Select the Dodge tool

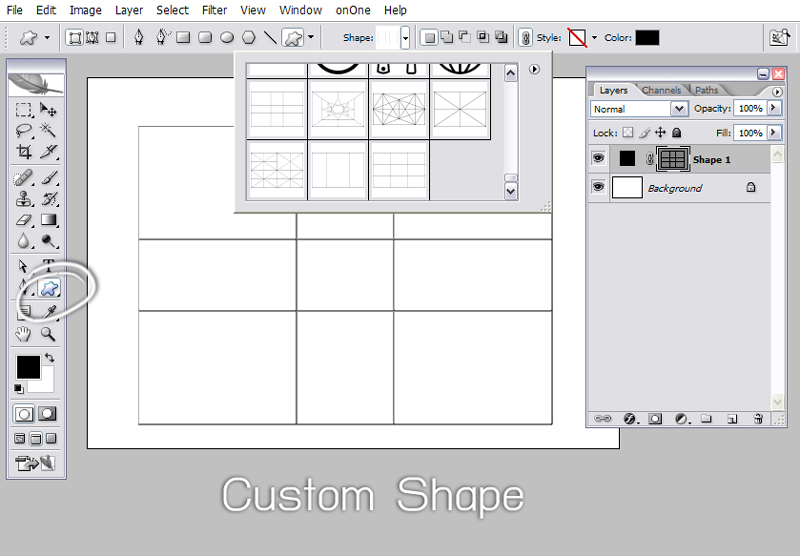pos(48,241)
